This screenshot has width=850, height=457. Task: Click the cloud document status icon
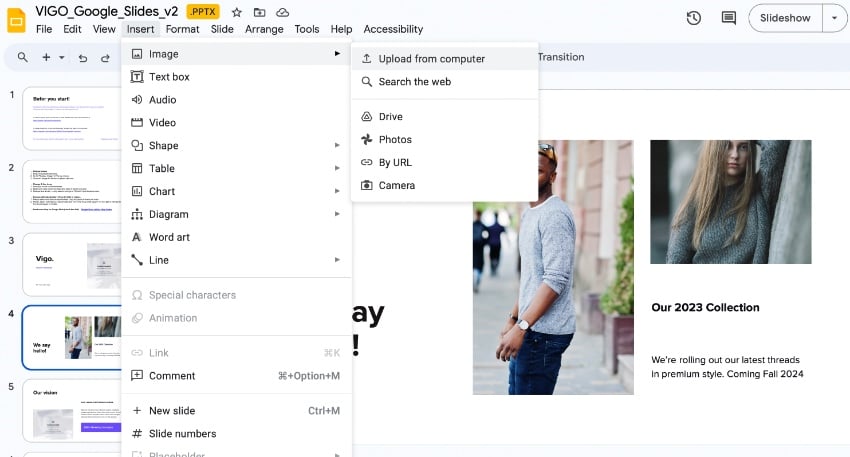[283, 12]
